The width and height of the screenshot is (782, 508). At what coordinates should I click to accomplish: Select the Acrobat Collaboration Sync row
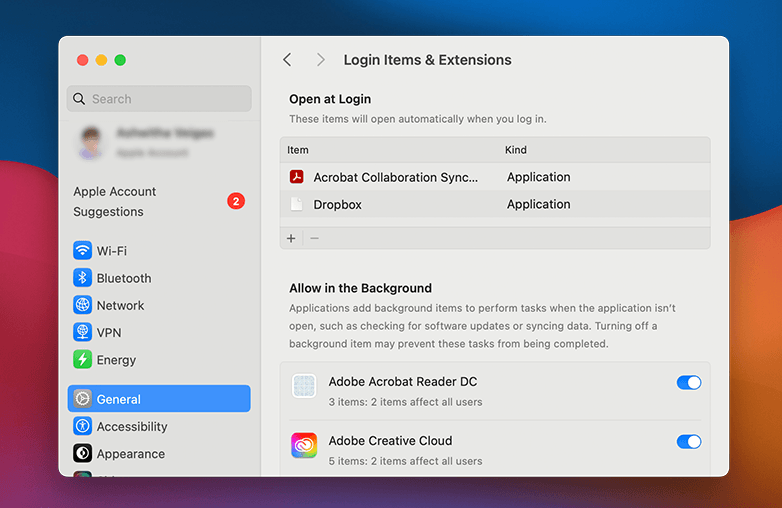tap(495, 177)
